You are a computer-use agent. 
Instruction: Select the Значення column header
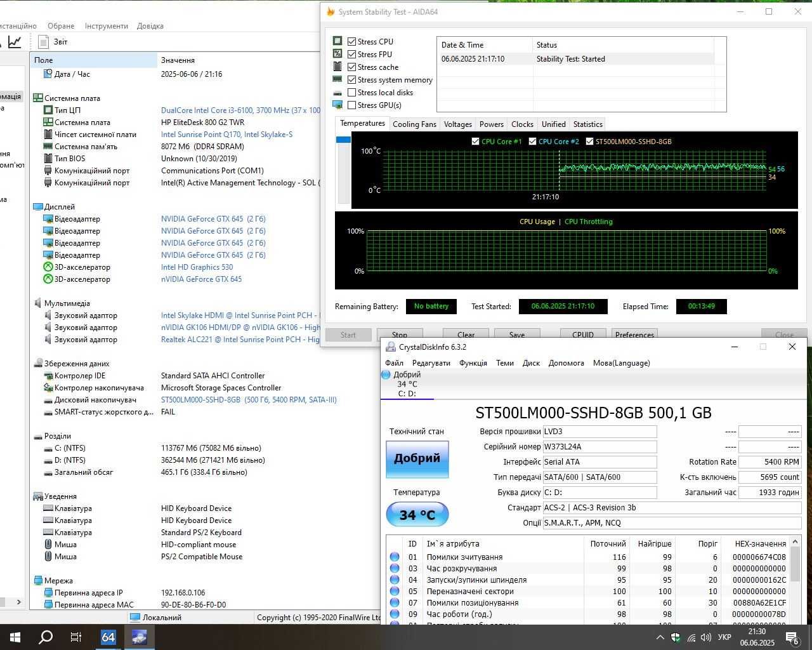pos(239,60)
